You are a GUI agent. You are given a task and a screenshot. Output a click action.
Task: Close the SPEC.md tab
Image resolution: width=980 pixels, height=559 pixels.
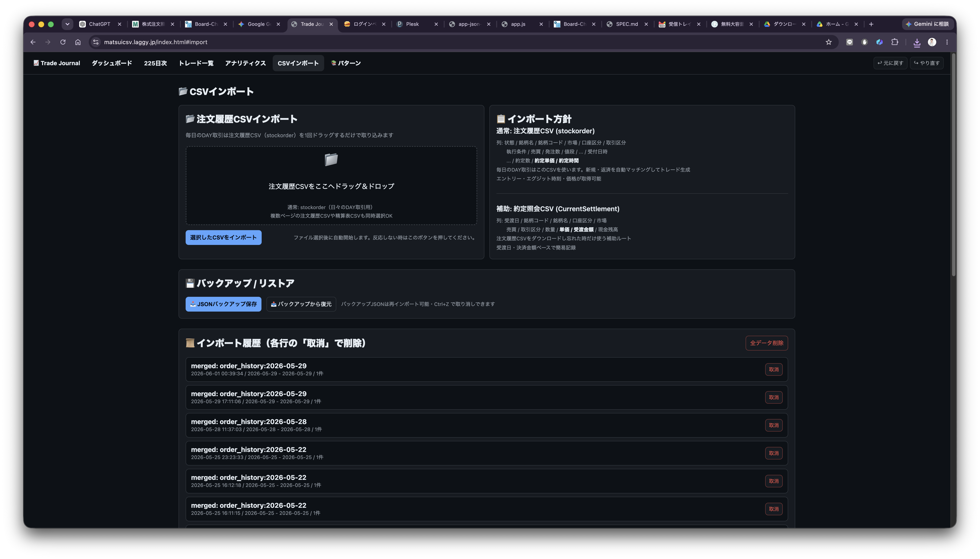[646, 24]
